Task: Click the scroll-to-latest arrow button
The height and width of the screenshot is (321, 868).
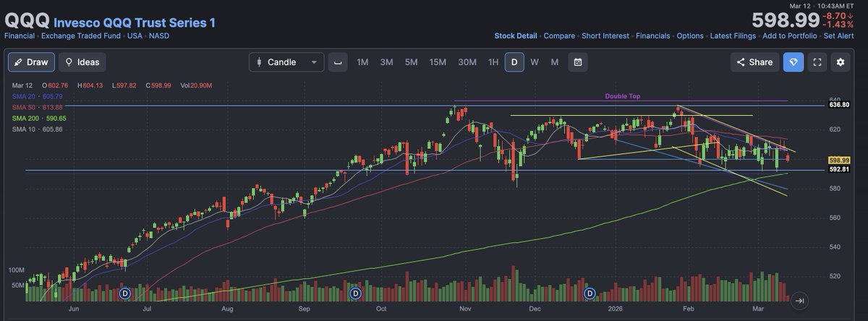Action: (800, 301)
